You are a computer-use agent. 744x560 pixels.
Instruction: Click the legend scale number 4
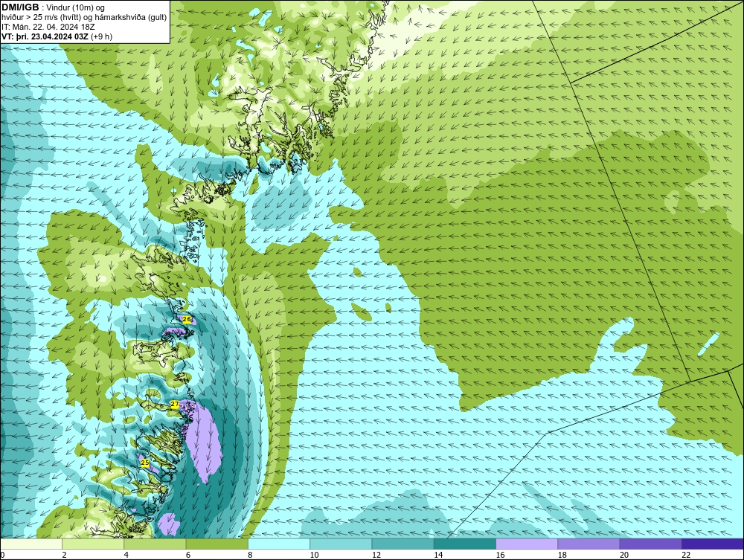point(126,555)
